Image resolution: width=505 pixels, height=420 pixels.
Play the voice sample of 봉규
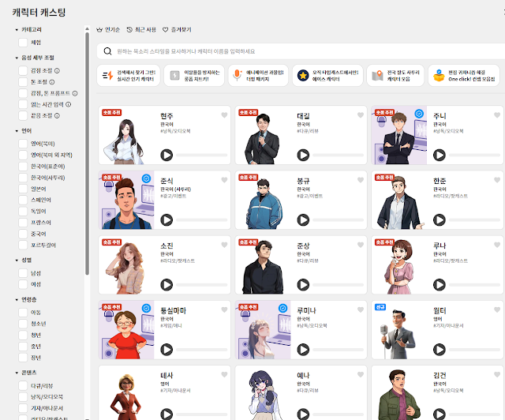click(x=303, y=219)
